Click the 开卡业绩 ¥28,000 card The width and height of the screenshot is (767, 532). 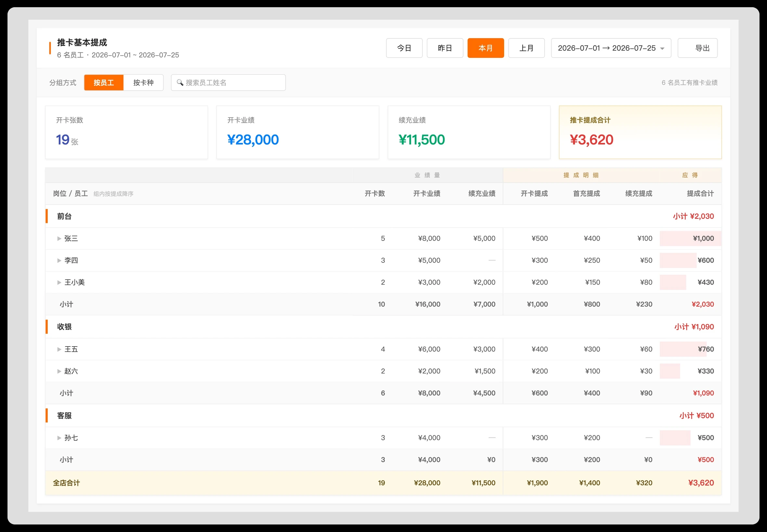tap(298, 132)
